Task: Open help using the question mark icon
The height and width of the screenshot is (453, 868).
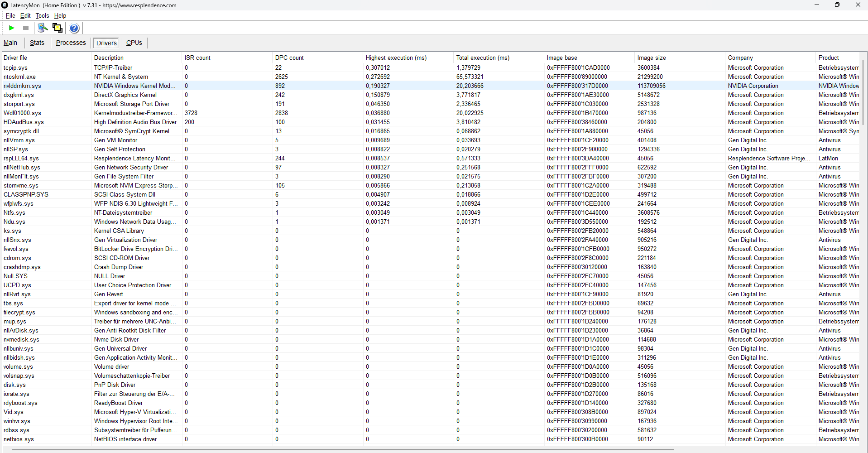Action: tap(74, 28)
